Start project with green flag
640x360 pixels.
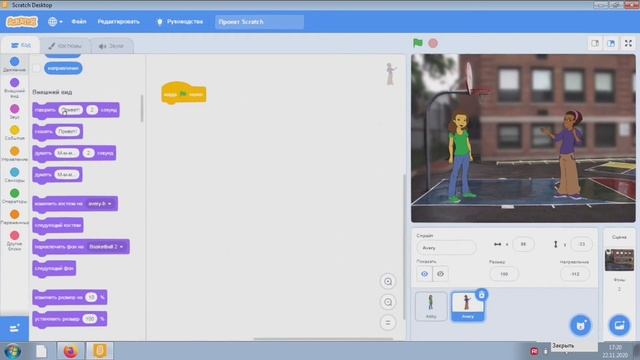point(418,43)
